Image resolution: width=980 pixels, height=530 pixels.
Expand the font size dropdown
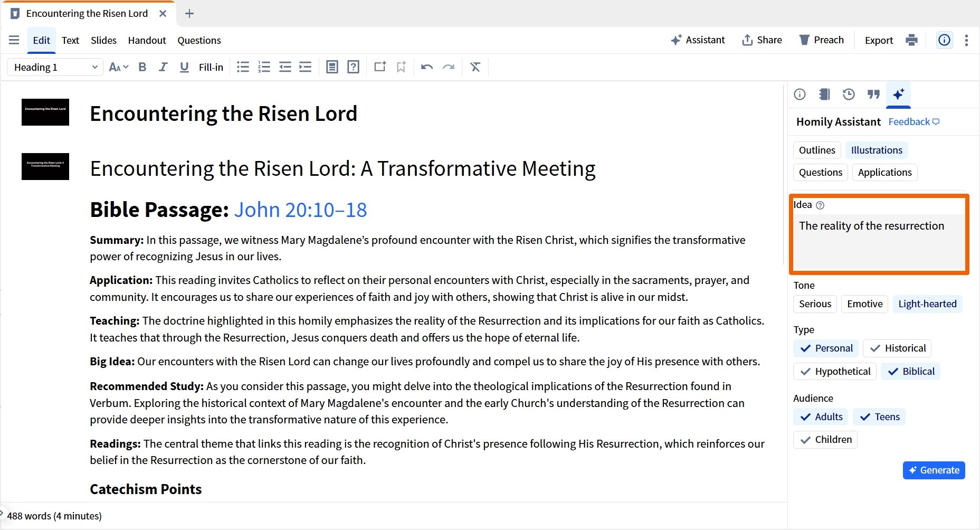pyautogui.click(x=119, y=67)
